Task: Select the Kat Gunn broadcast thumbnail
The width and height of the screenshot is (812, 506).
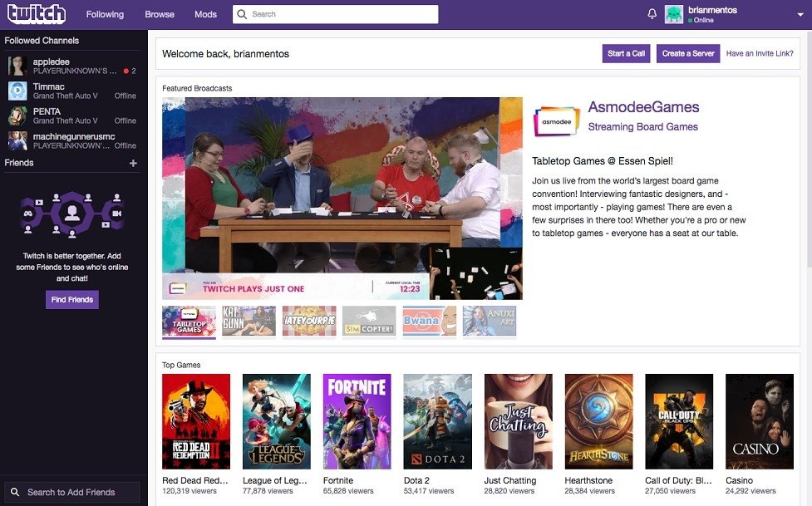Action: click(x=249, y=321)
